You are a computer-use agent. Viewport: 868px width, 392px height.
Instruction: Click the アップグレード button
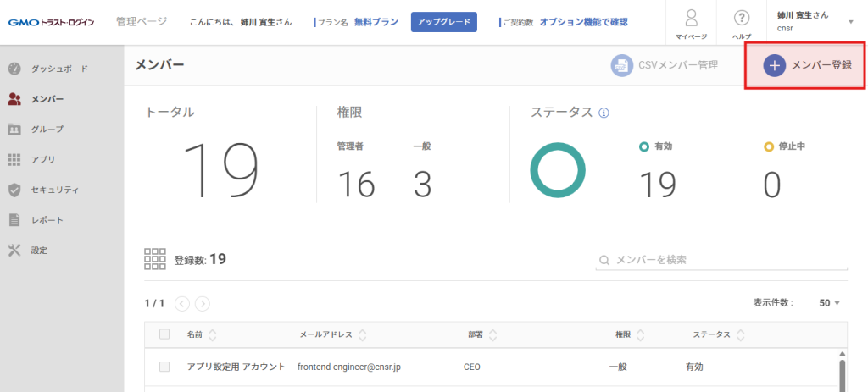tap(444, 22)
